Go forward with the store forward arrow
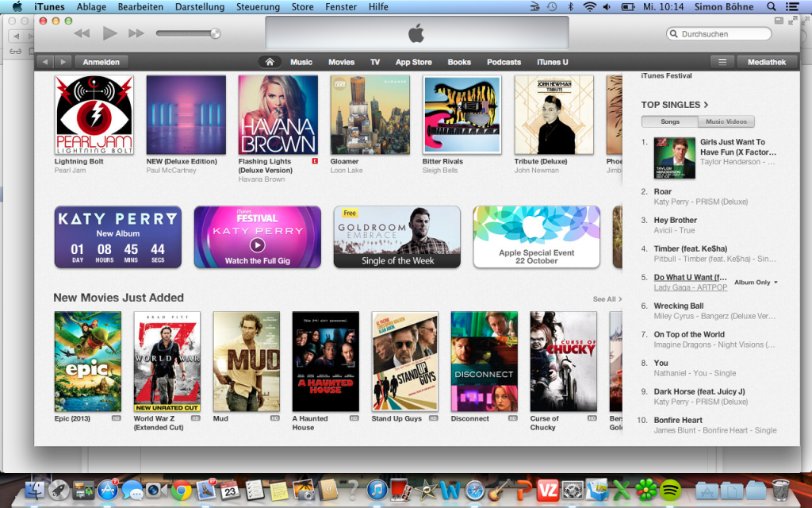The image size is (812, 508). [63, 62]
